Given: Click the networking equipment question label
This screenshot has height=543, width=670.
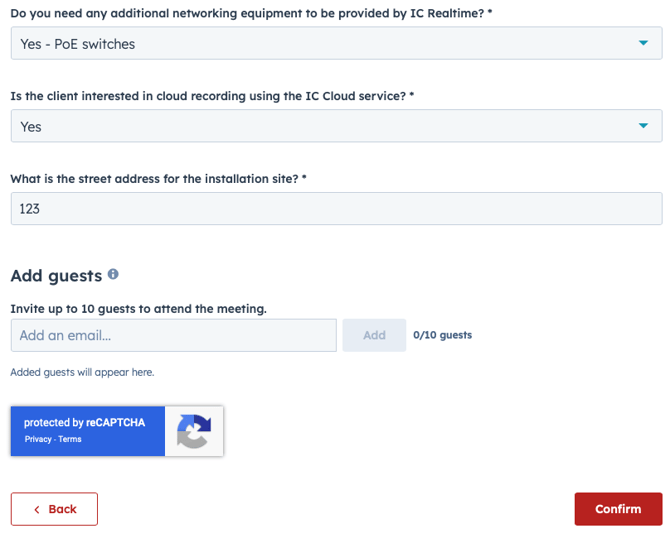Looking at the screenshot, I should [x=250, y=12].
